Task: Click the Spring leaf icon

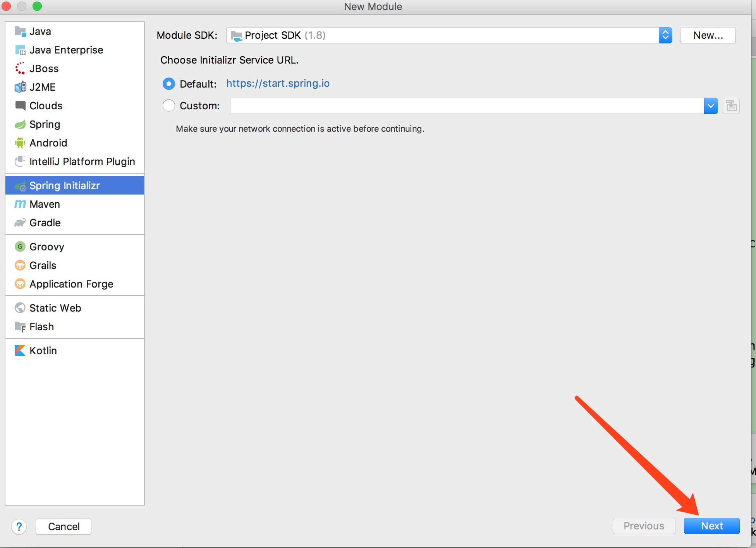Action: tap(20, 124)
